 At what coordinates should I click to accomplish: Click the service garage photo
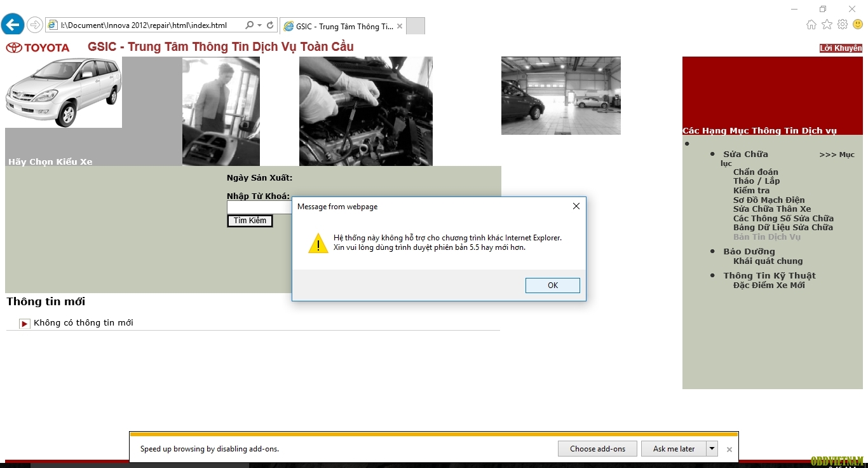561,95
